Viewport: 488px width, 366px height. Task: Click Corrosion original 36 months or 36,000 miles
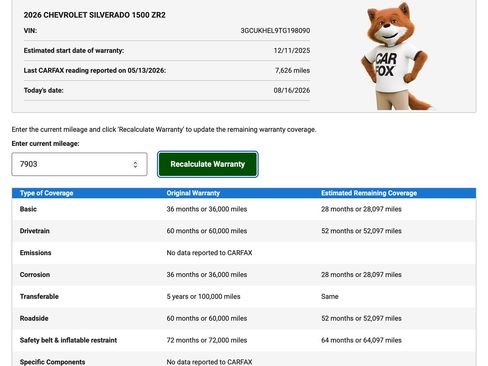[207, 275]
